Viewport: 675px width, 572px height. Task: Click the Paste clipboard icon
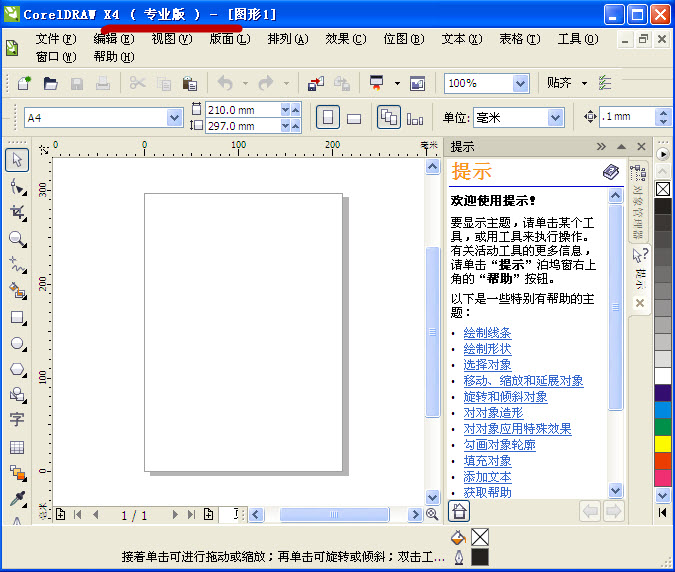(190, 83)
